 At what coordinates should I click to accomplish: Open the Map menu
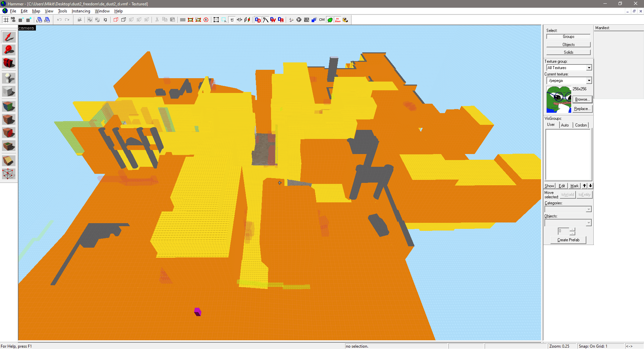coord(36,11)
